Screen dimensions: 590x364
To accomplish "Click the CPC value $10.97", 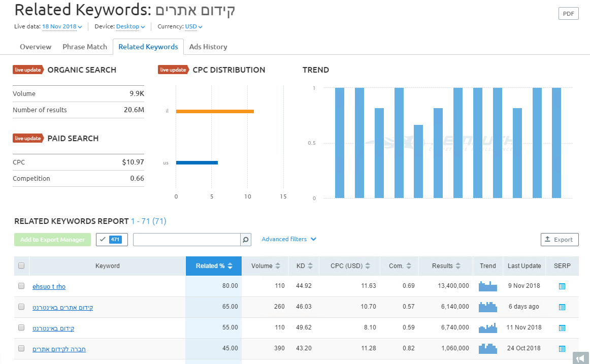I will 133,162.
